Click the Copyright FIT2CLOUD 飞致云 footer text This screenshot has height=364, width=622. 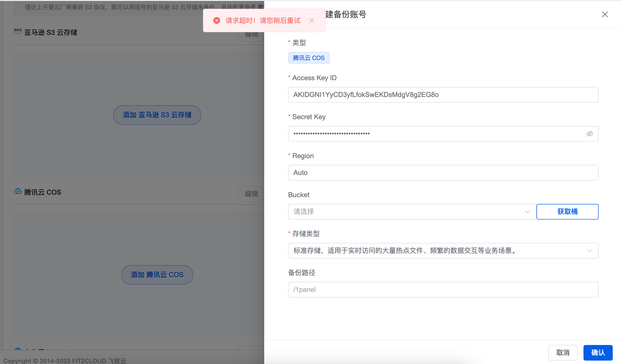(65, 361)
